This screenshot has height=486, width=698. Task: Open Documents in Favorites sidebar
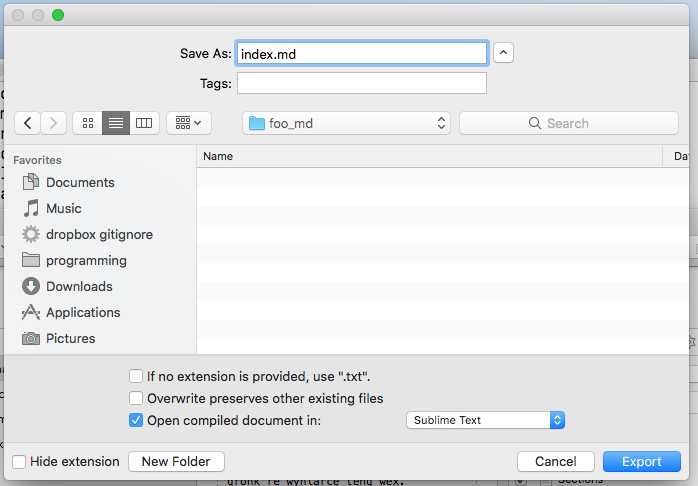[79, 182]
